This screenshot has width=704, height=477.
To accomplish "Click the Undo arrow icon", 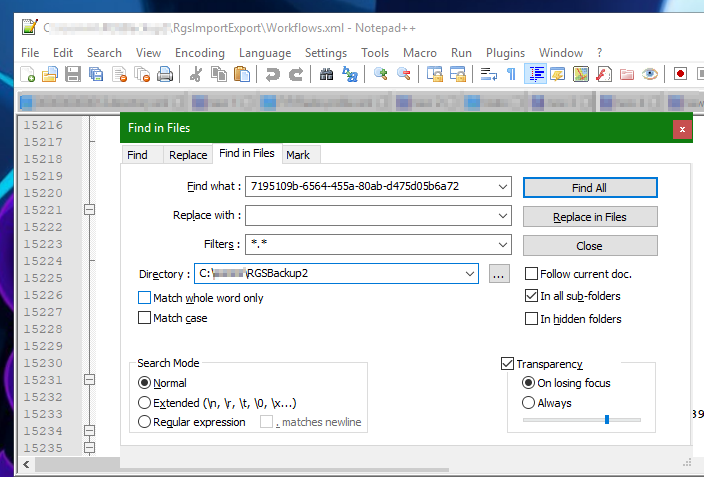I will click(273, 74).
